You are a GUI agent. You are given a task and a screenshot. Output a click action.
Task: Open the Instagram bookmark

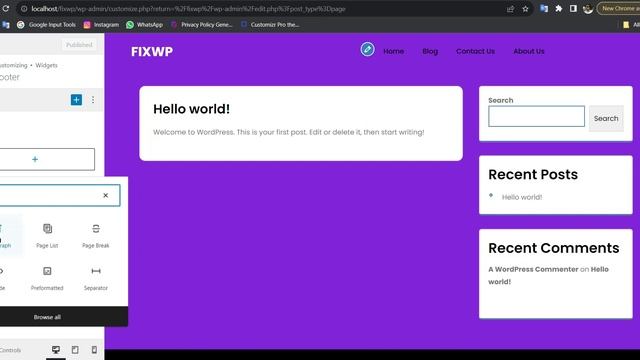101,24
